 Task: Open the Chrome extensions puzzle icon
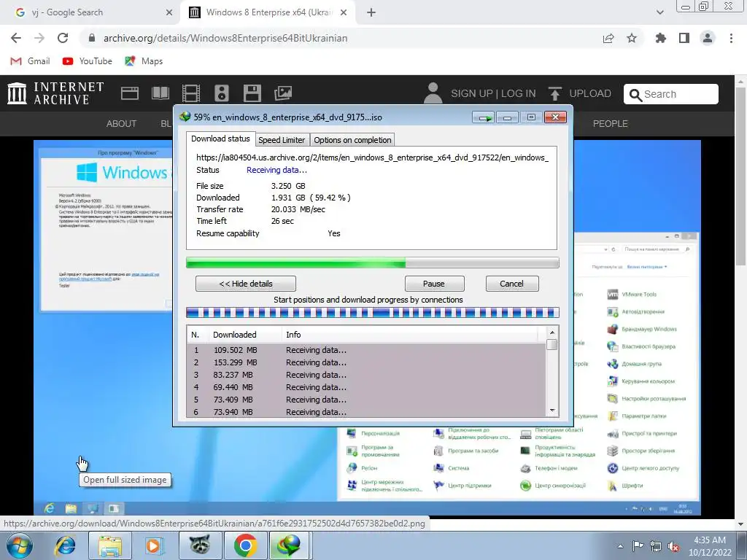click(661, 38)
